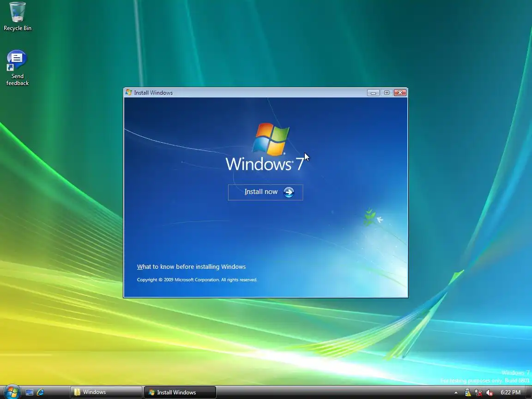Show hidden tray icons arrow

click(456, 393)
